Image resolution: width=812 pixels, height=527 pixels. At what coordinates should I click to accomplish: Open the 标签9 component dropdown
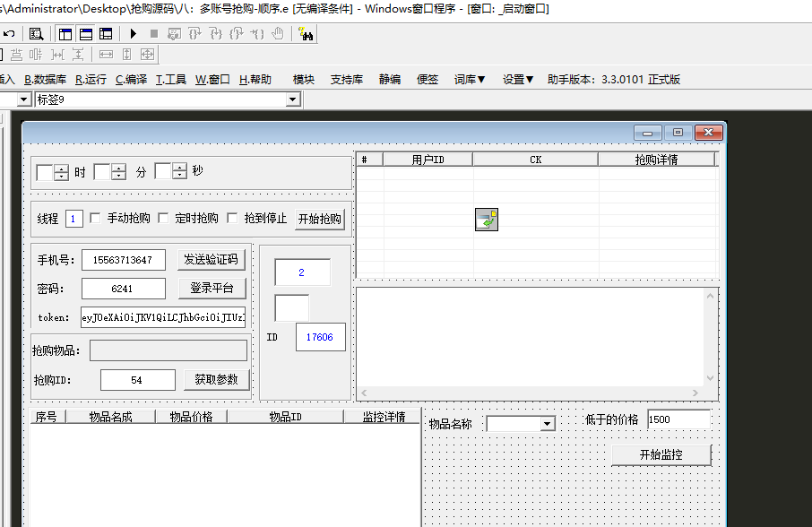click(293, 99)
